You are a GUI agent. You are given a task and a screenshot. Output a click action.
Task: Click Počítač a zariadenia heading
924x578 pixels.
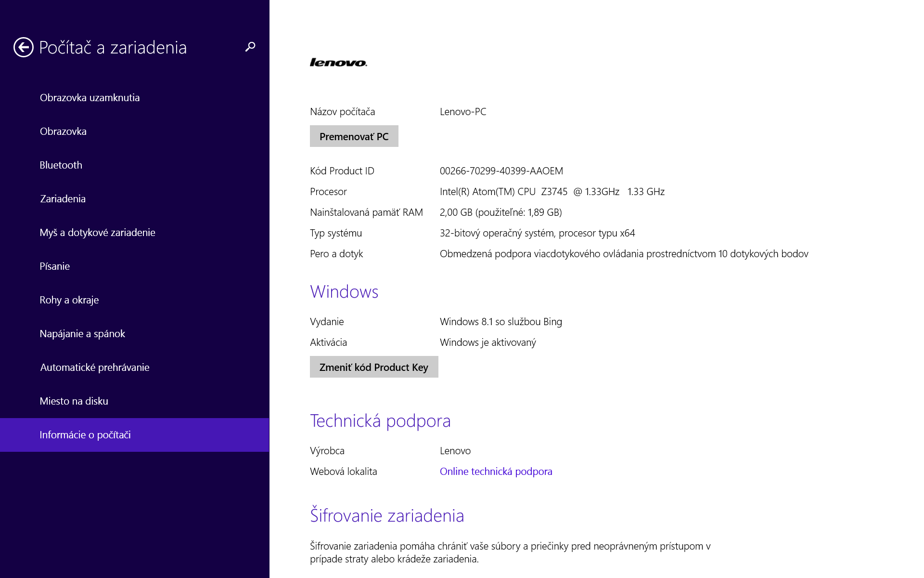113,47
